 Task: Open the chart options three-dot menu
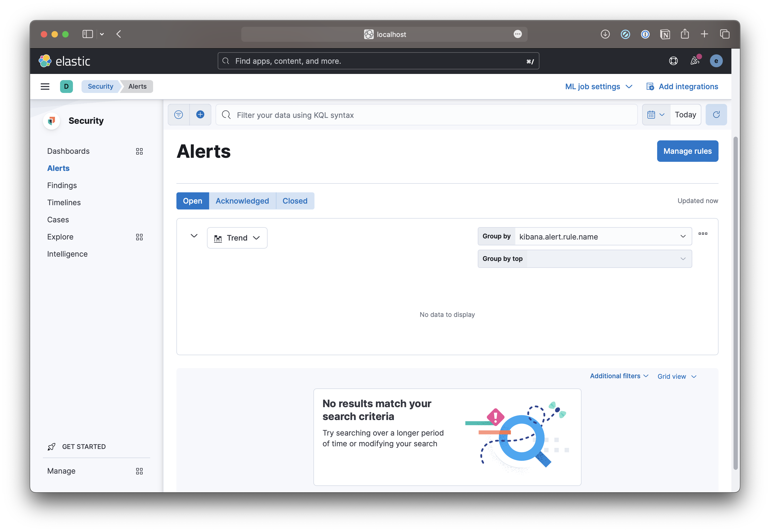(x=703, y=234)
